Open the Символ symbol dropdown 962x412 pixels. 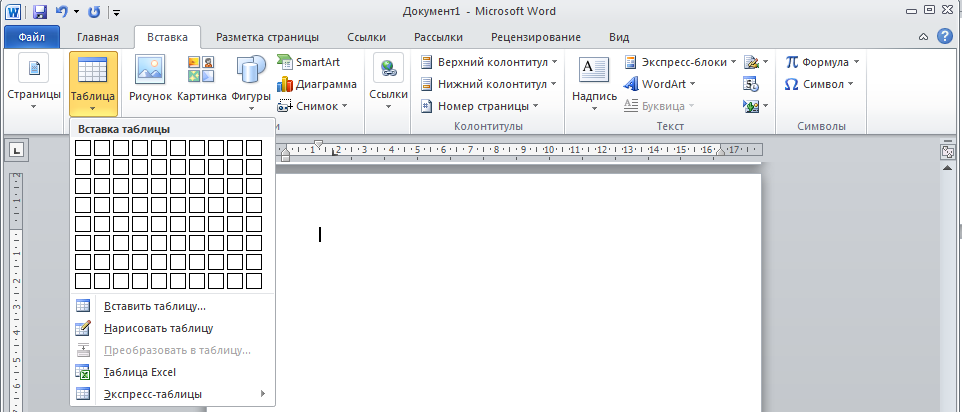pos(819,84)
